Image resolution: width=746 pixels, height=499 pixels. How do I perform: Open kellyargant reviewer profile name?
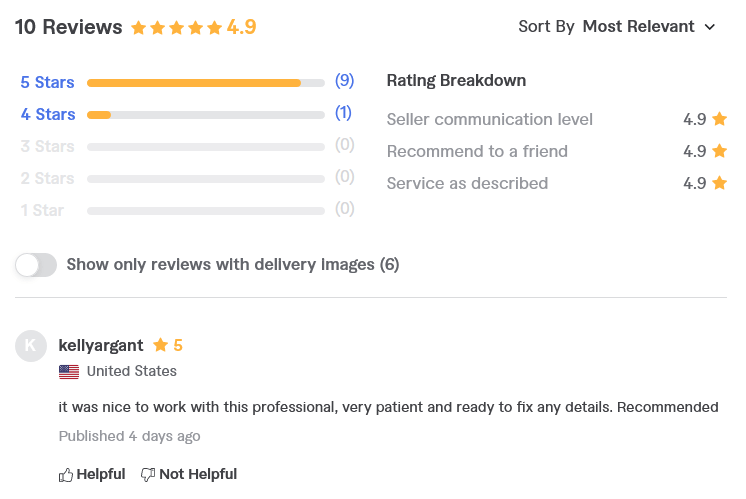(100, 345)
